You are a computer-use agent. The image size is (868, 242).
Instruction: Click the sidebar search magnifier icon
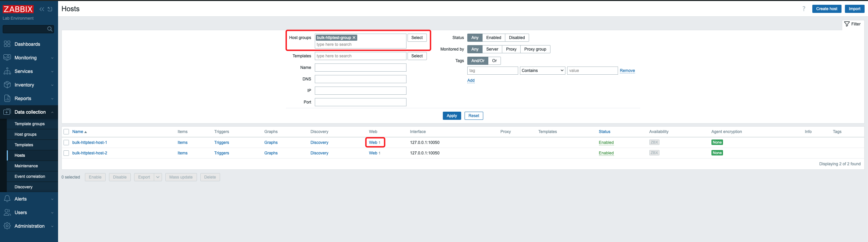click(50, 29)
